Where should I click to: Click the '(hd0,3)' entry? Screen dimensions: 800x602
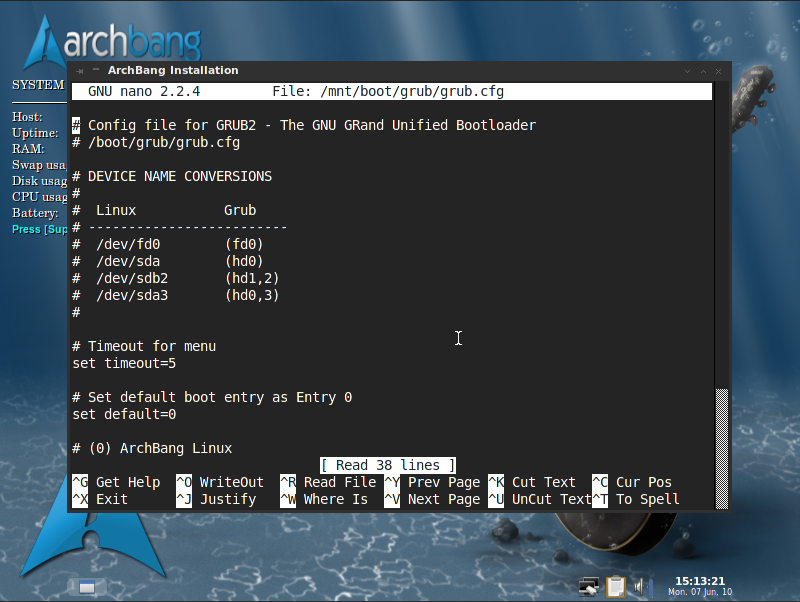[252, 295]
